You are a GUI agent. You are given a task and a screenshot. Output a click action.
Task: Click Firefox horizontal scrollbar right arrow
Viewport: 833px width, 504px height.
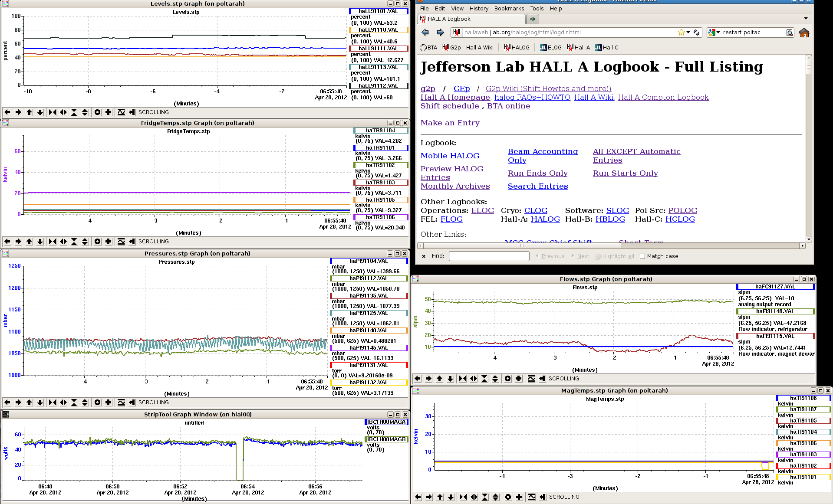click(802, 245)
